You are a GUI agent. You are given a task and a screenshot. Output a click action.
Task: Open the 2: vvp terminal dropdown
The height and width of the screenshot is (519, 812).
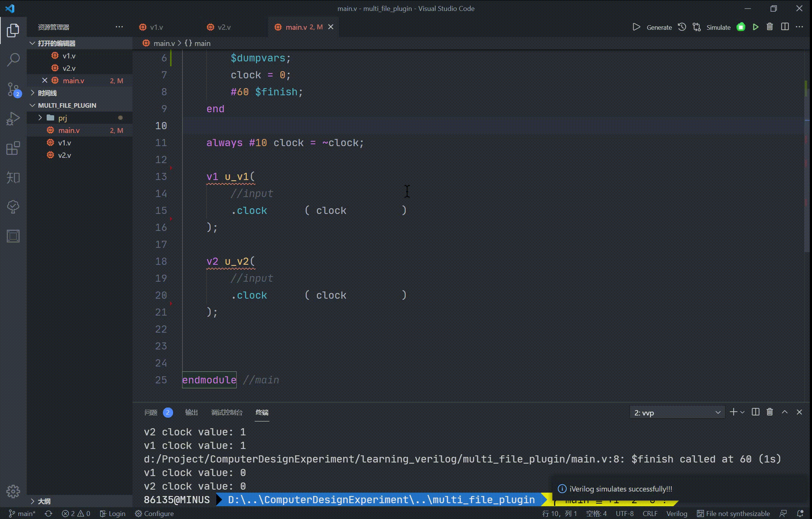coord(676,412)
